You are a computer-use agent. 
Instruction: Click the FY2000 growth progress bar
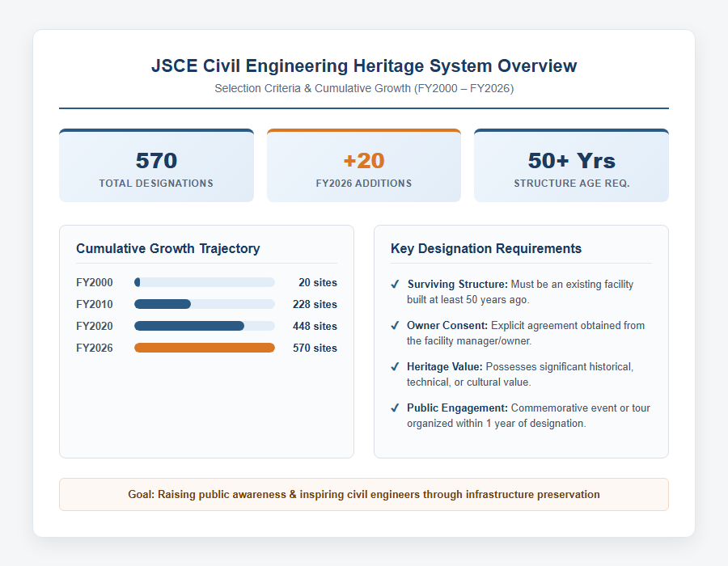(x=205, y=282)
